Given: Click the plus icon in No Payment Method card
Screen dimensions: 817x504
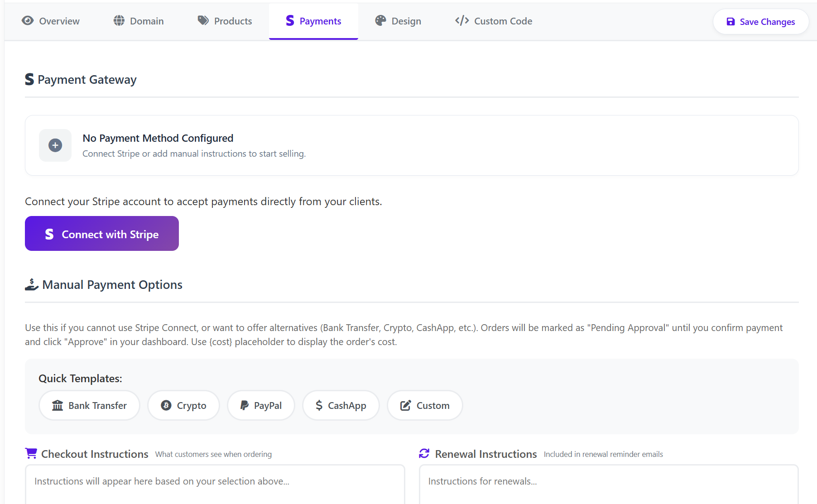Looking at the screenshot, I should coord(55,145).
